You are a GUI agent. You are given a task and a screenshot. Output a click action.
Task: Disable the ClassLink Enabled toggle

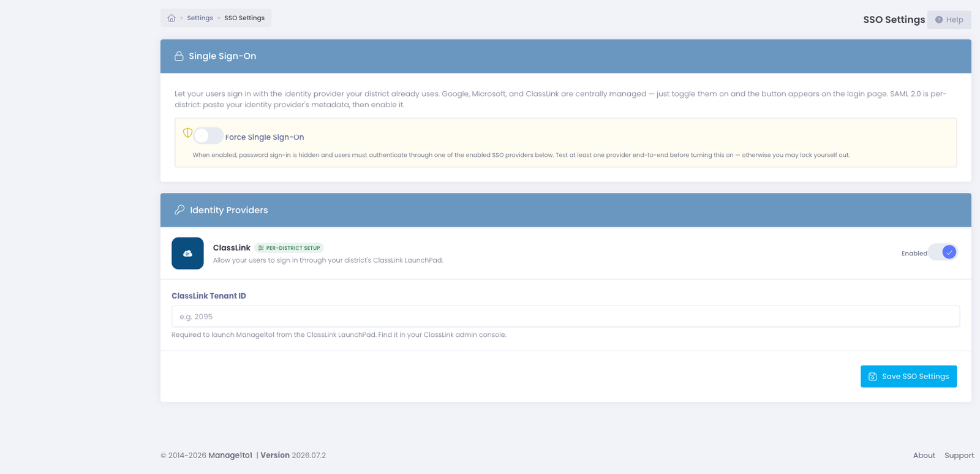943,252
